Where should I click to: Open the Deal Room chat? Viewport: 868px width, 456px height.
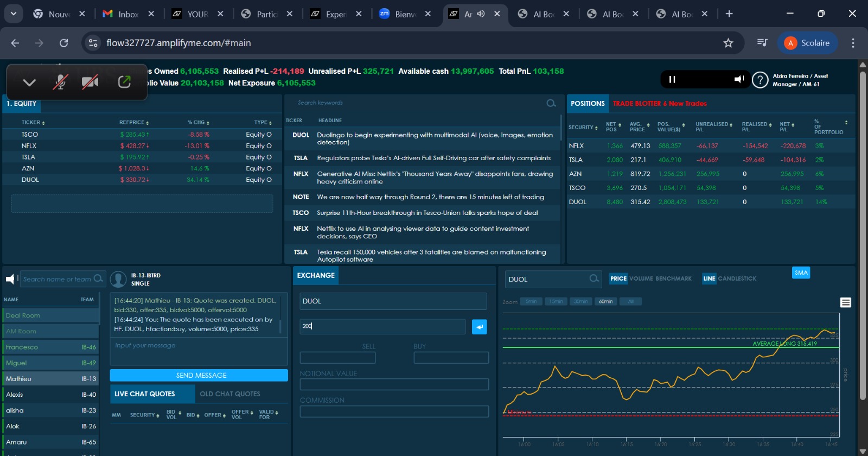(50, 315)
